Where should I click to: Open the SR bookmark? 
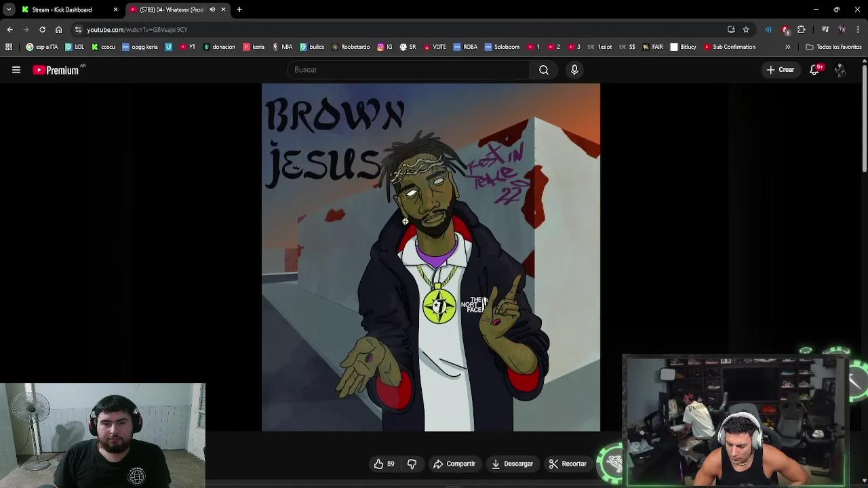pos(408,47)
